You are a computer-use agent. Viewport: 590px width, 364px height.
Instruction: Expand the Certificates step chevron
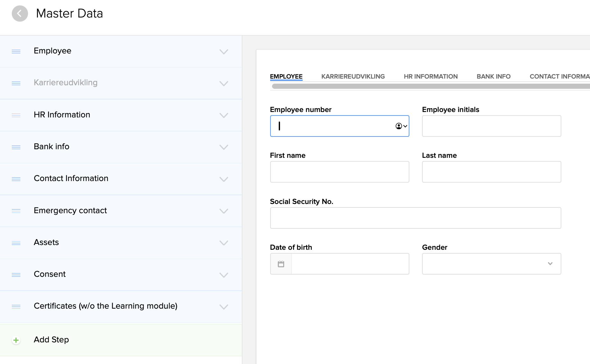(224, 307)
